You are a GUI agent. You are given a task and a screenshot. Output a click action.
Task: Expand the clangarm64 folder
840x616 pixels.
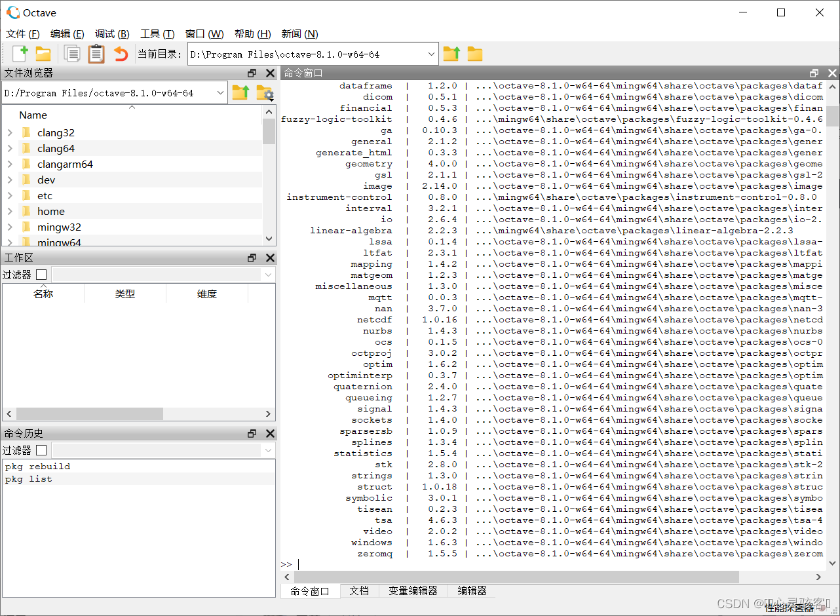(x=10, y=164)
